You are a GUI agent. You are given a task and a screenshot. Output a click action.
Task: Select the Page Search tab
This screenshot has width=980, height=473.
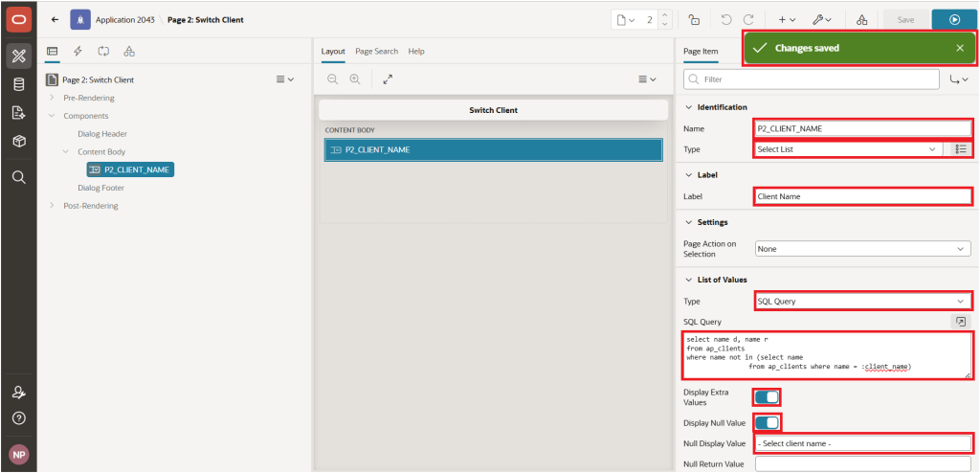376,52
